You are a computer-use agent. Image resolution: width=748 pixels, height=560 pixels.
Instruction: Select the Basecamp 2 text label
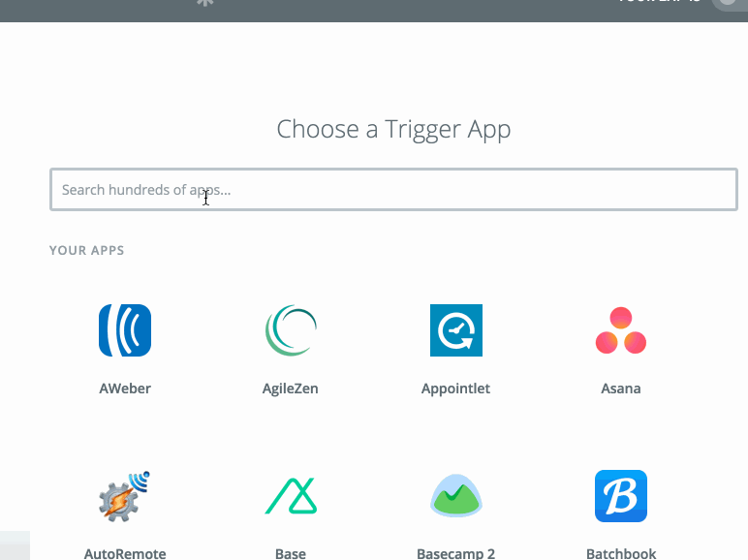click(x=455, y=554)
